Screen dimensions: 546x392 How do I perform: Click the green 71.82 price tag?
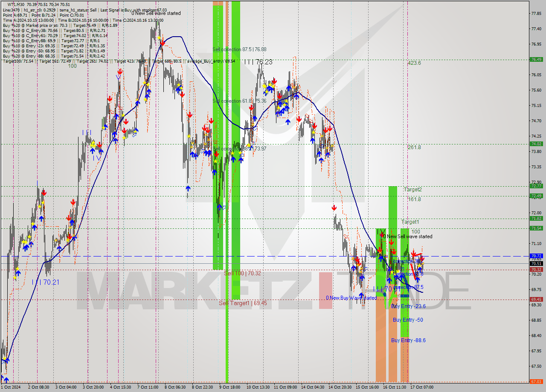(x=536, y=219)
